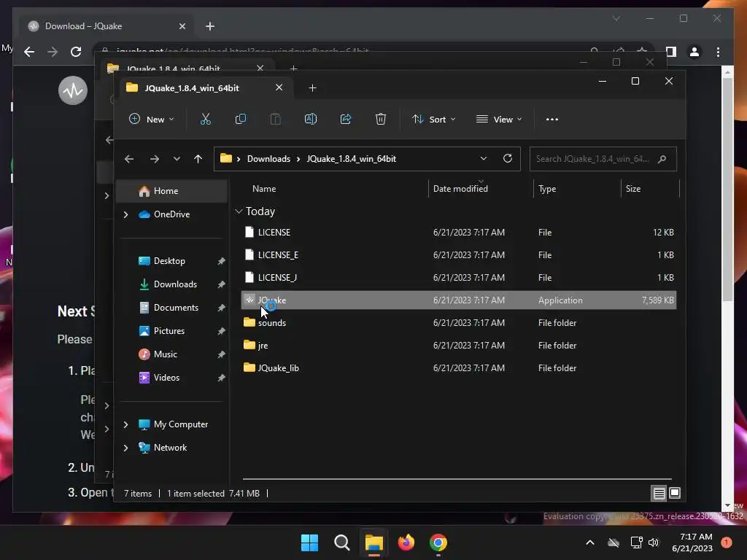
Task: Open Chrome profile avatar icon
Action: [x=694, y=52]
